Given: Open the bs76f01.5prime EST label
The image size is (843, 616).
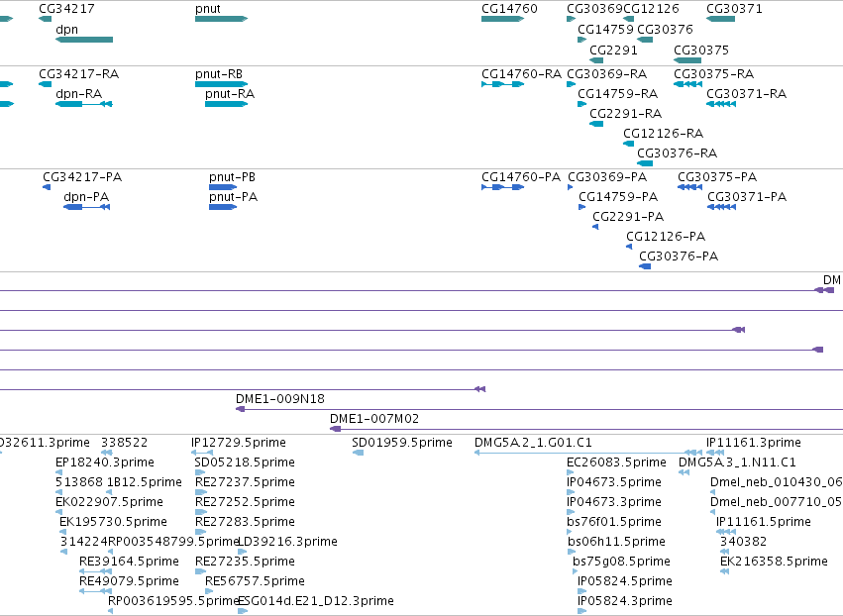Looking at the screenshot, I should tap(614, 522).
